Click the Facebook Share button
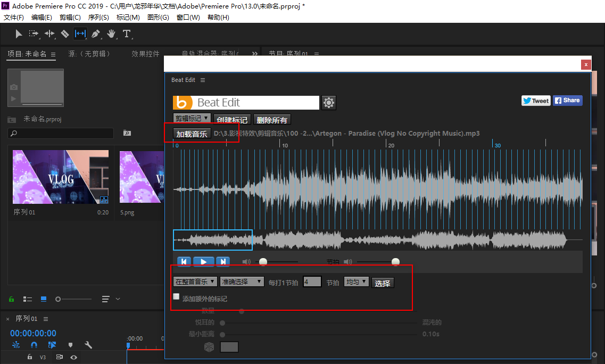Screen dimensions: 605x364 click(x=568, y=101)
